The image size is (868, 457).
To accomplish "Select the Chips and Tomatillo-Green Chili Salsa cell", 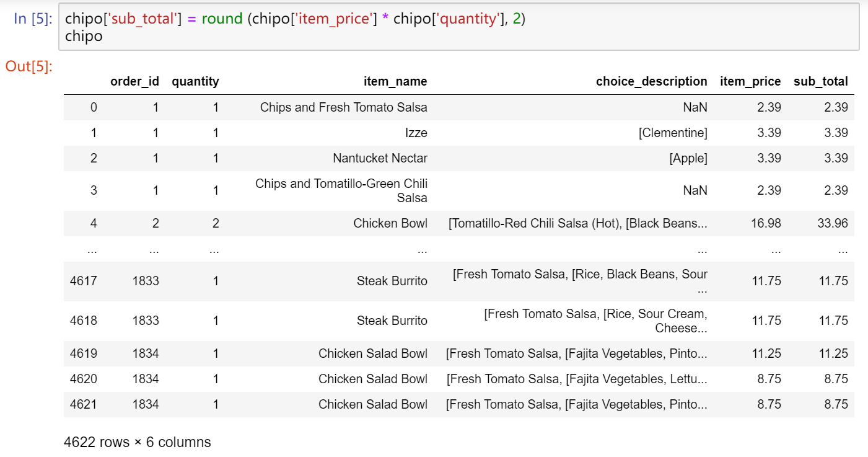I will pos(341,190).
